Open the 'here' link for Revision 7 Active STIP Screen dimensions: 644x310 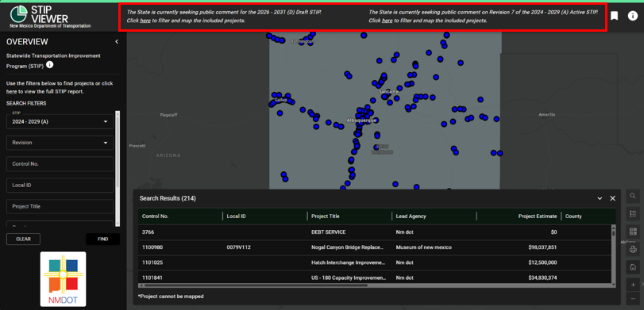387,21
